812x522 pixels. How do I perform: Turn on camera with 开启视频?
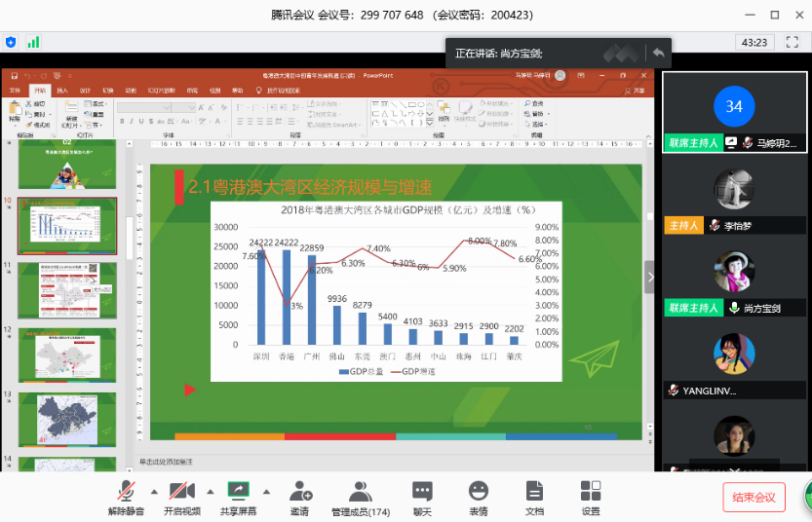(181, 491)
